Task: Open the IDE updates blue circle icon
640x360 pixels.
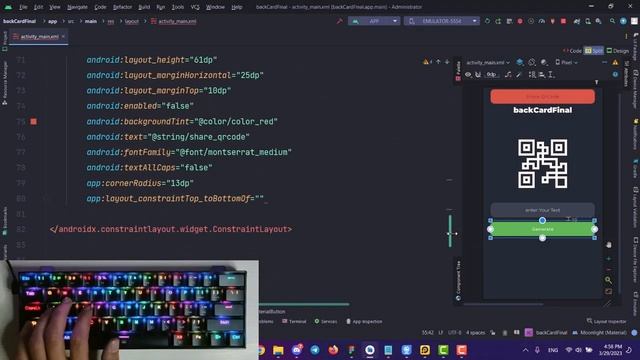Action: (x=623, y=21)
